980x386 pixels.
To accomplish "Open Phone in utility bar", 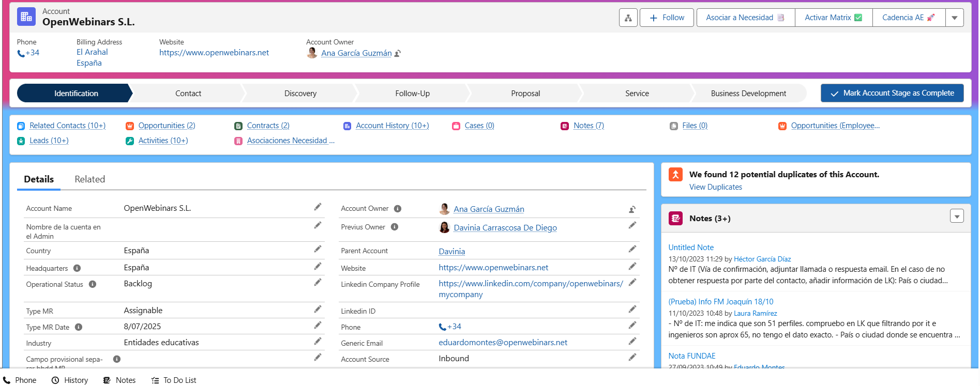I will tap(20, 380).
